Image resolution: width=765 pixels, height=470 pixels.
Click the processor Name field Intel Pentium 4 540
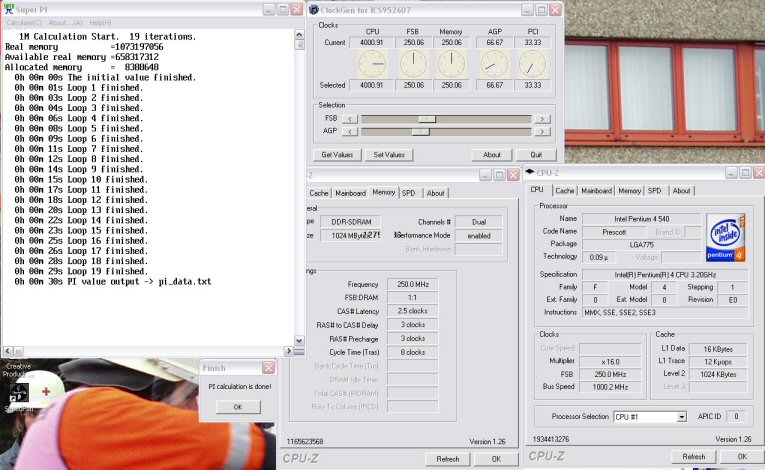click(x=642, y=219)
